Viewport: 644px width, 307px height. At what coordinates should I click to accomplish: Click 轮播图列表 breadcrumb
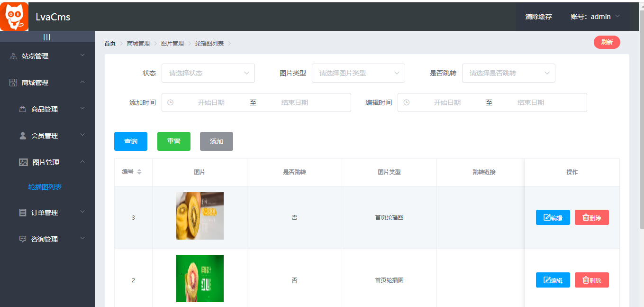[209, 44]
